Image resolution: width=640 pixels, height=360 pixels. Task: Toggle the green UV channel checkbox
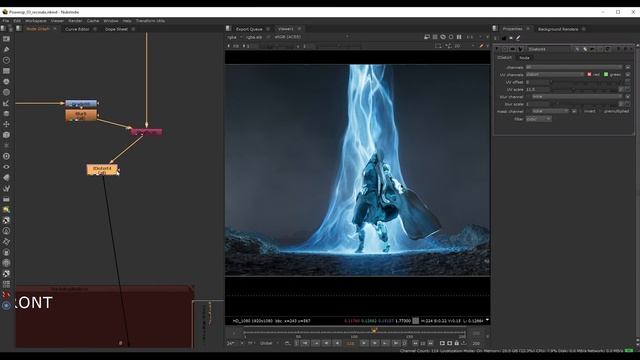coord(606,75)
